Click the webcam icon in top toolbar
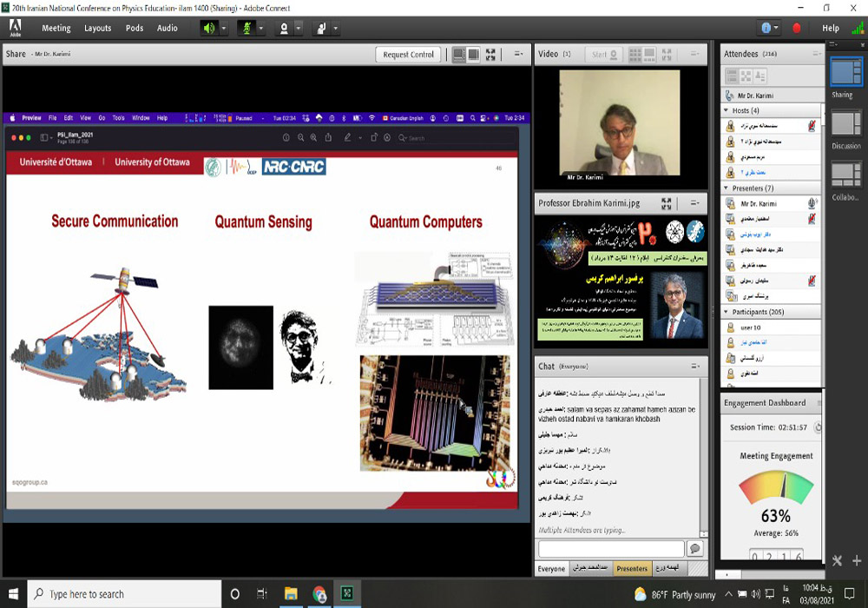The width and height of the screenshot is (868, 608). coord(283,28)
